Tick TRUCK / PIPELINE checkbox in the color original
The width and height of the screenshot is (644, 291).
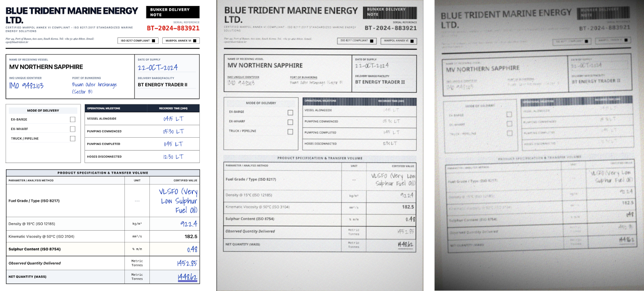coord(72,138)
